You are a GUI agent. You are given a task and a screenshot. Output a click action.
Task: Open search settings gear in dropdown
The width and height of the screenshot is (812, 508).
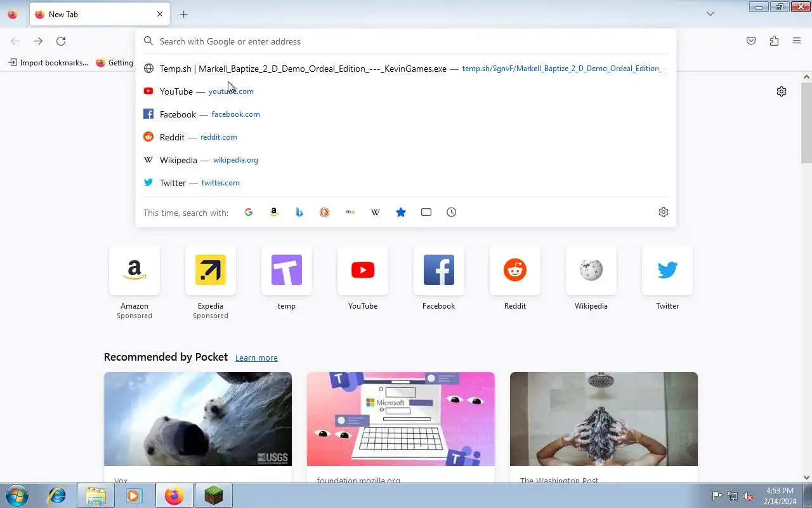point(664,212)
